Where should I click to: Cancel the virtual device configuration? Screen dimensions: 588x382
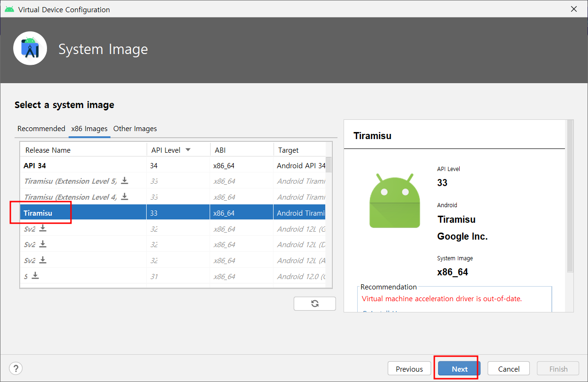(509, 369)
